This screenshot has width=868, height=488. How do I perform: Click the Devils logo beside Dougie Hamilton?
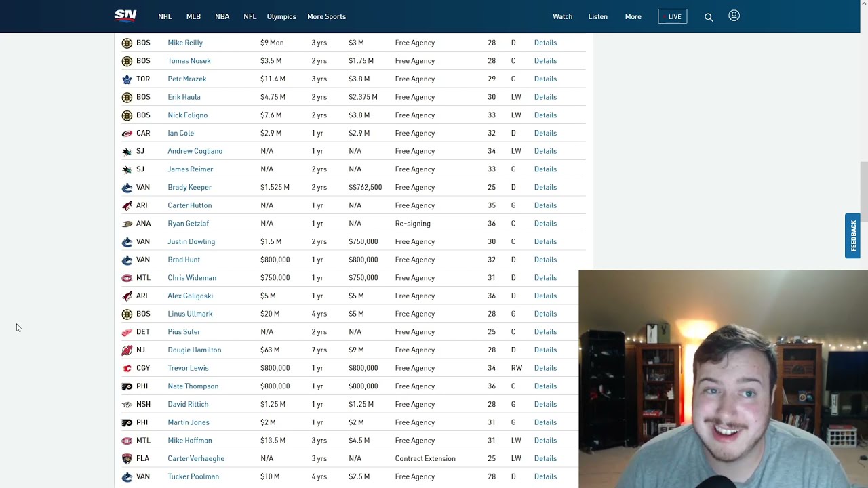click(x=127, y=350)
